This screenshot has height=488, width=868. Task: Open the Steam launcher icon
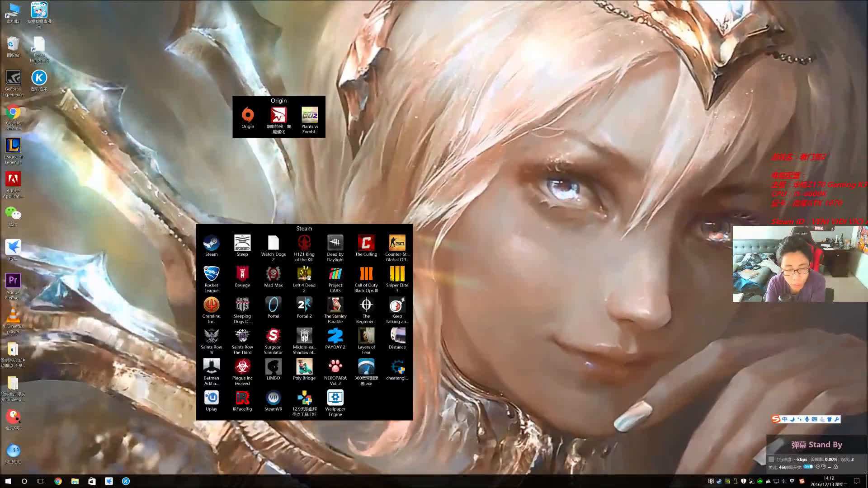211,246
